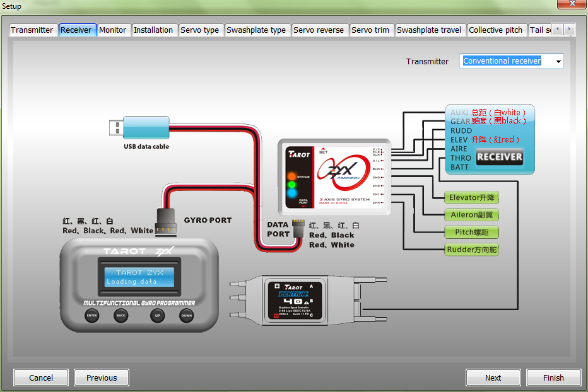Switch to the Monitor tab
Viewport: 588px width, 392px height.
[x=113, y=30]
